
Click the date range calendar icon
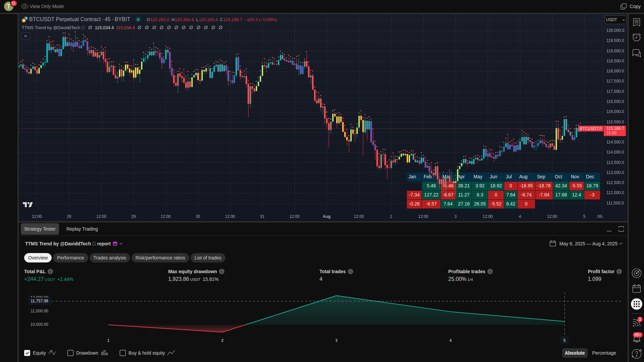click(553, 244)
